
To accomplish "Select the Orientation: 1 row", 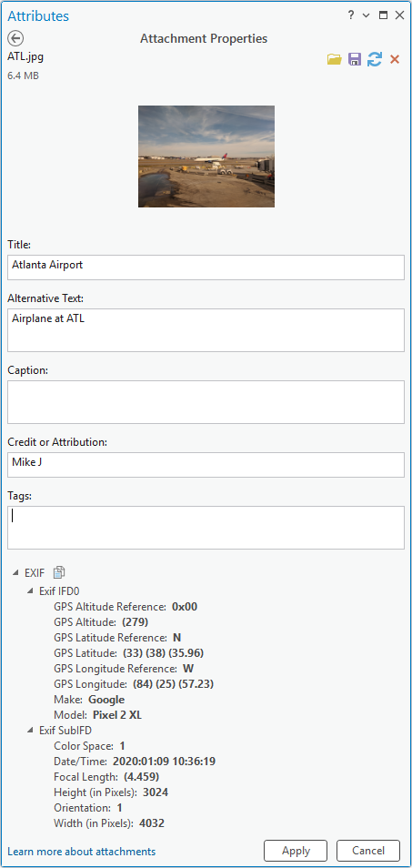I will [88, 808].
